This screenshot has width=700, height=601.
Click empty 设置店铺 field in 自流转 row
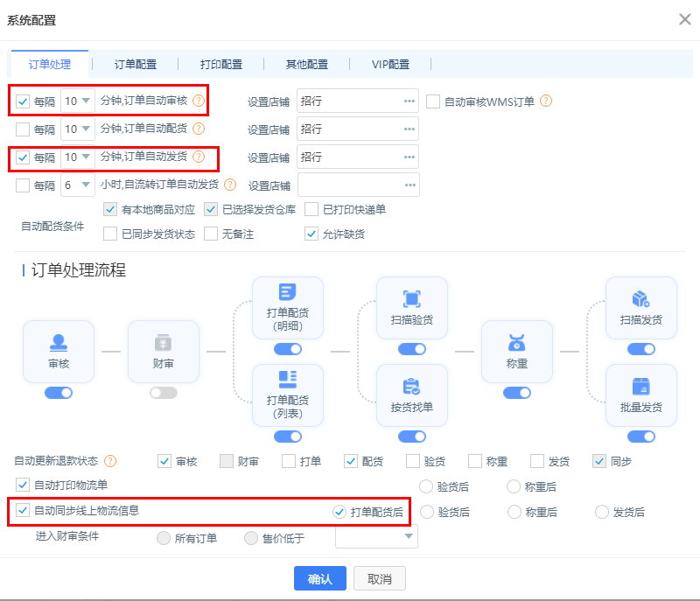359,185
